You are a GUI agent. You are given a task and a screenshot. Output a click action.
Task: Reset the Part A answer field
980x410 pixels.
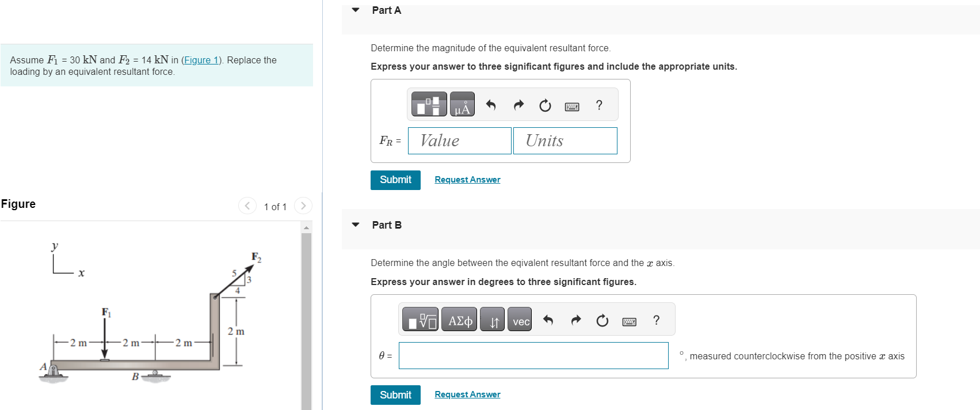tap(544, 105)
